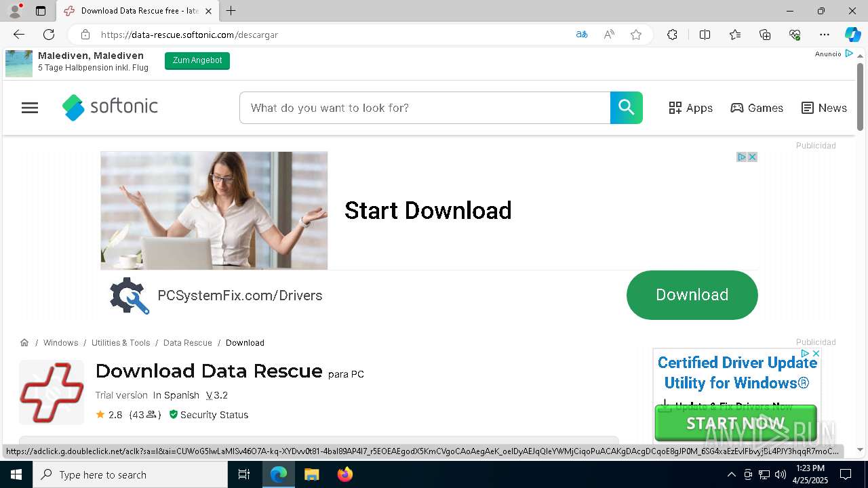Go to home via breadcrumb icon

[24, 342]
